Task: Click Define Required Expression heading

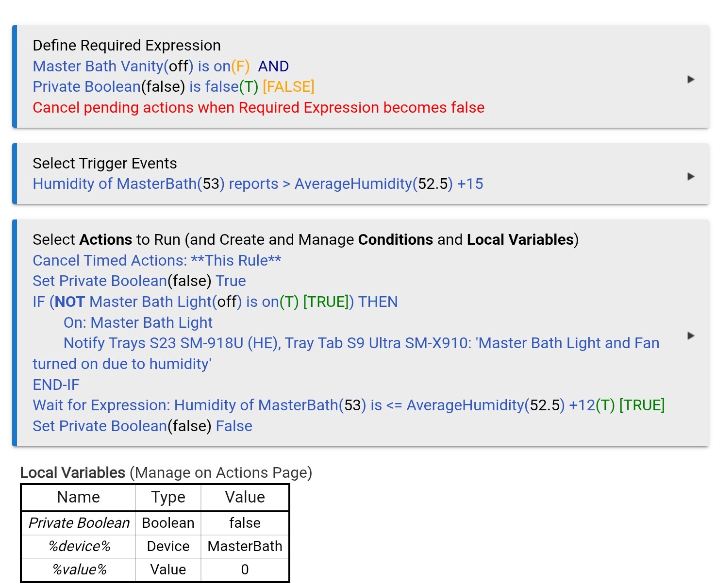Action: point(126,45)
